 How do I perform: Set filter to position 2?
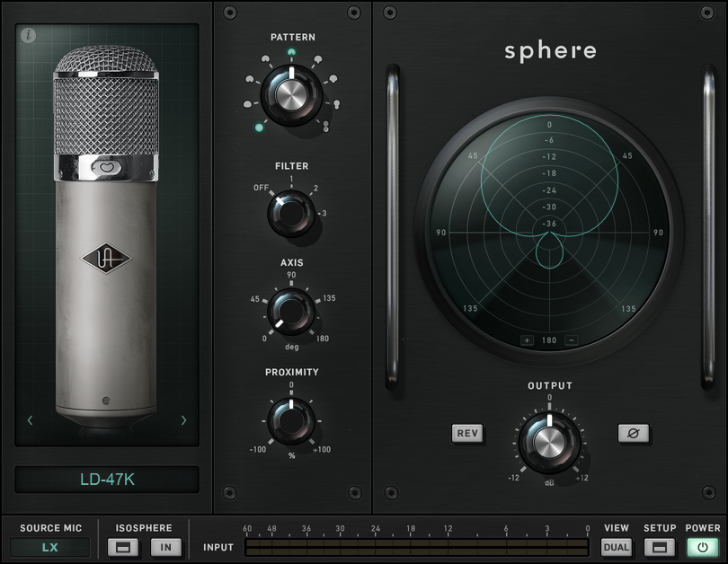click(315, 189)
